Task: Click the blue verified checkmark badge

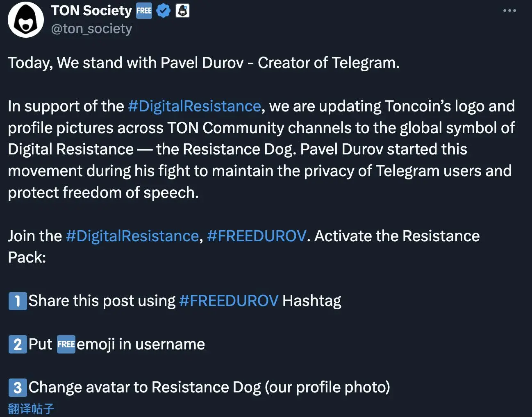Action: tap(164, 11)
